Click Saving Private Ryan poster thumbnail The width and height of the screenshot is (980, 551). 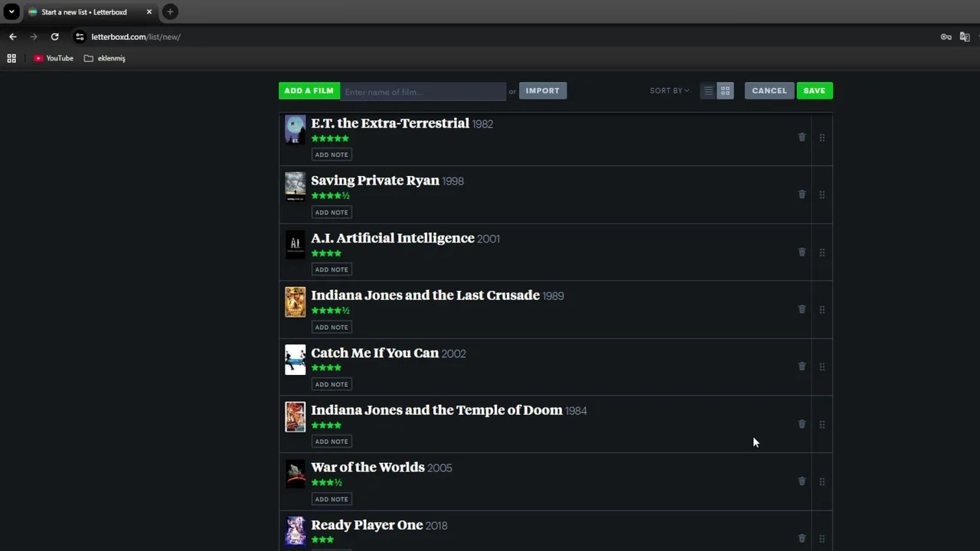tap(296, 187)
